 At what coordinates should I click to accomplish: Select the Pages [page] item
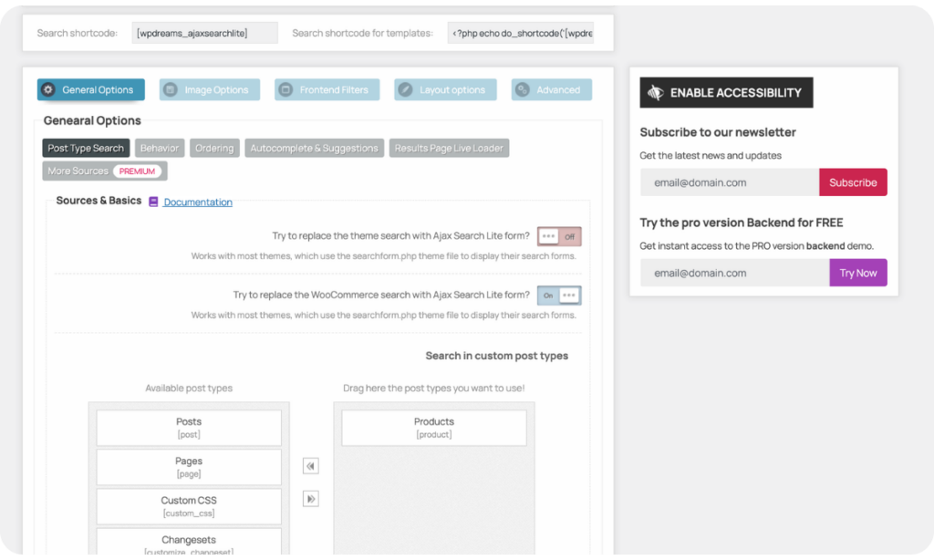(189, 467)
